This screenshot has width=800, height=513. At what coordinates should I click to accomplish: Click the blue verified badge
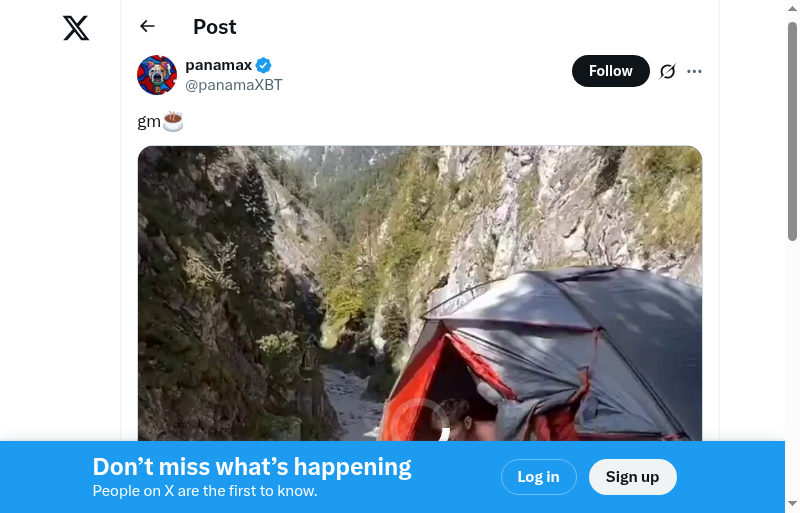tap(264, 66)
